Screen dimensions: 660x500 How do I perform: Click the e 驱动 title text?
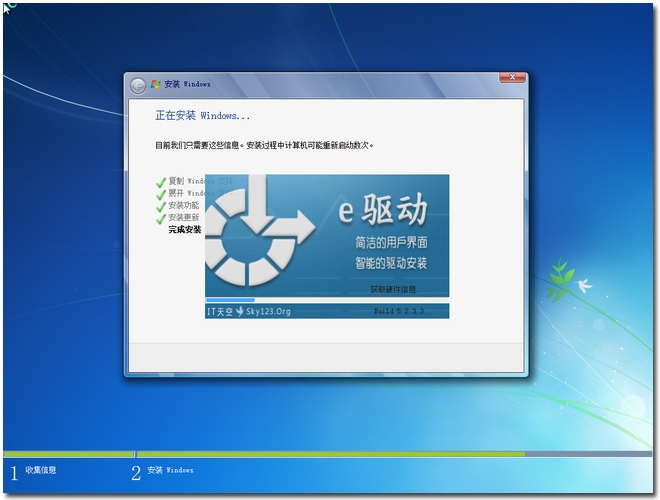pyautogui.click(x=383, y=210)
